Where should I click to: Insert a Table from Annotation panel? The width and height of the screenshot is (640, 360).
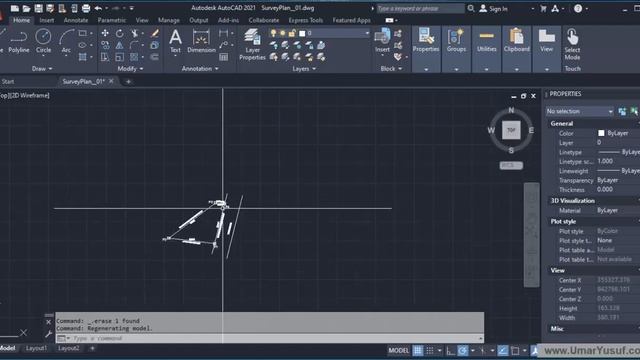pos(223,57)
